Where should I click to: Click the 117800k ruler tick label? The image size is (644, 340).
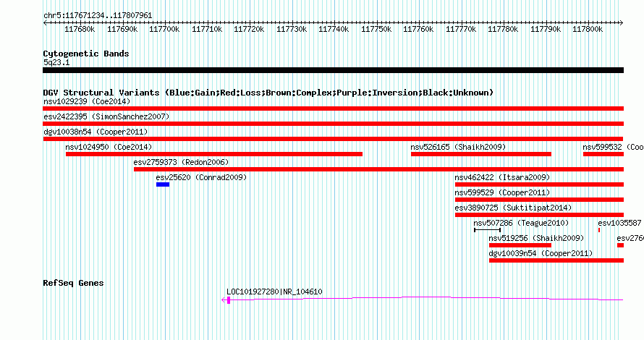tap(588, 29)
